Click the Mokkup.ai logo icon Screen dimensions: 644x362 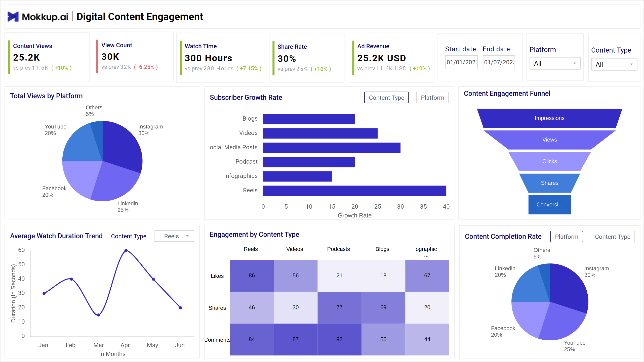coord(13,17)
